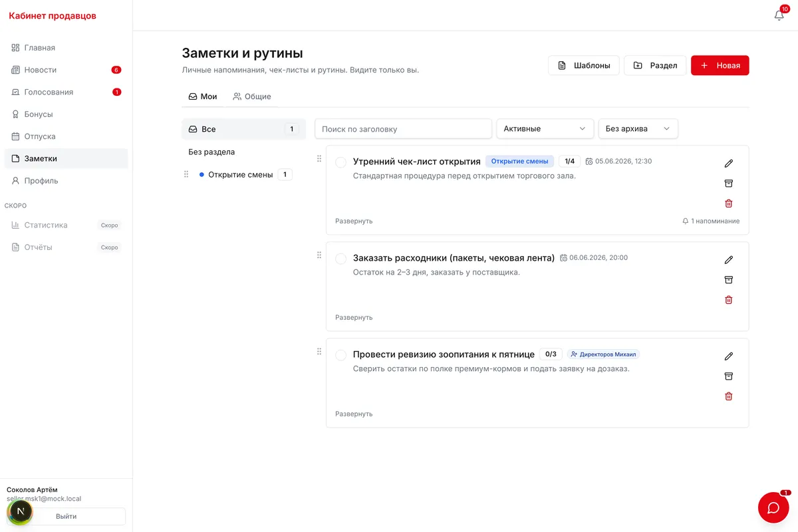
Task: Click drag handle of 'Провести ревизию зоопитания'
Action: 319,351
